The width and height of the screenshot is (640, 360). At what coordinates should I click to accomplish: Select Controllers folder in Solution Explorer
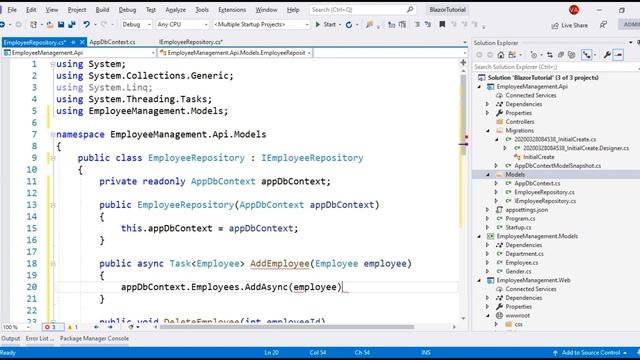coord(520,122)
